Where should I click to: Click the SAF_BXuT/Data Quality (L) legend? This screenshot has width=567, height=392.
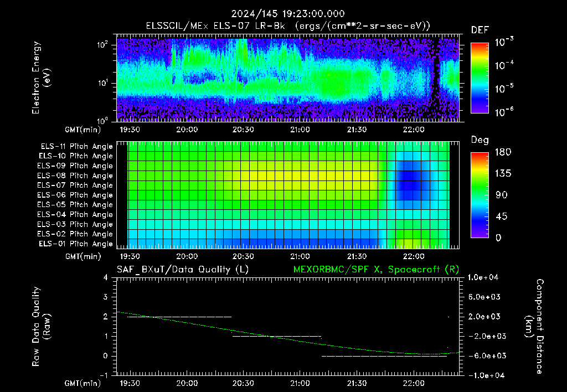[x=183, y=270]
